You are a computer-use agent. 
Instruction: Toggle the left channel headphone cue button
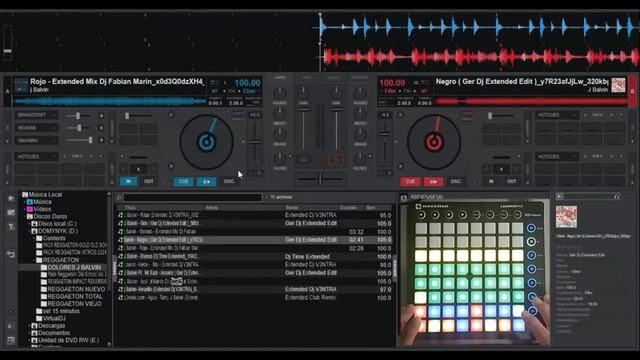pyautogui.click(x=304, y=160)
